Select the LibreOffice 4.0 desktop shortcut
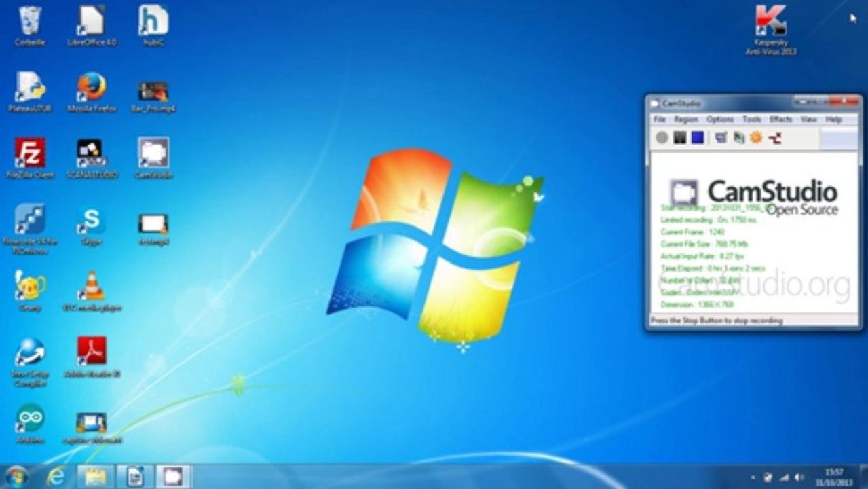Screen dimensions: 868x489 pyautogui.click(x=92, y=26)
